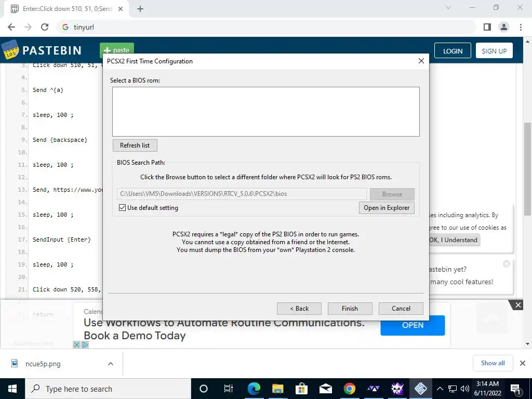Select the Enter::Click down browser tab
Screen dimensions: 532x399
[x=67, y=9]
